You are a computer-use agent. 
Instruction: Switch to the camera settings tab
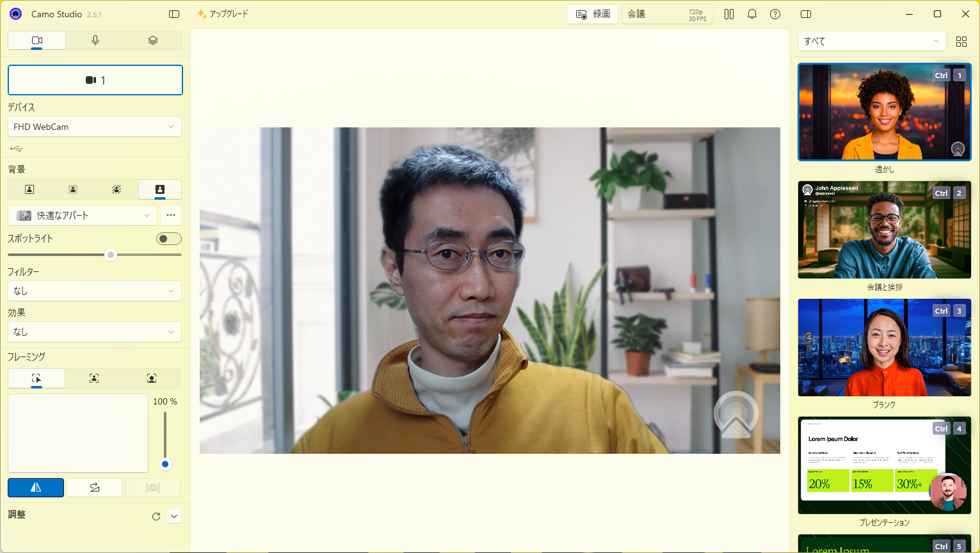coord(36,40)
